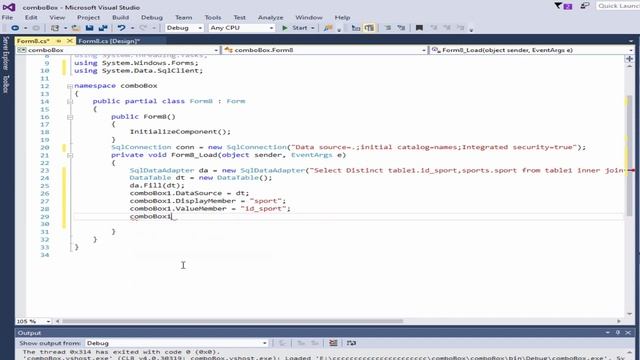
Task: Collapse the Form8_Load method block
Action: point(70,156)
